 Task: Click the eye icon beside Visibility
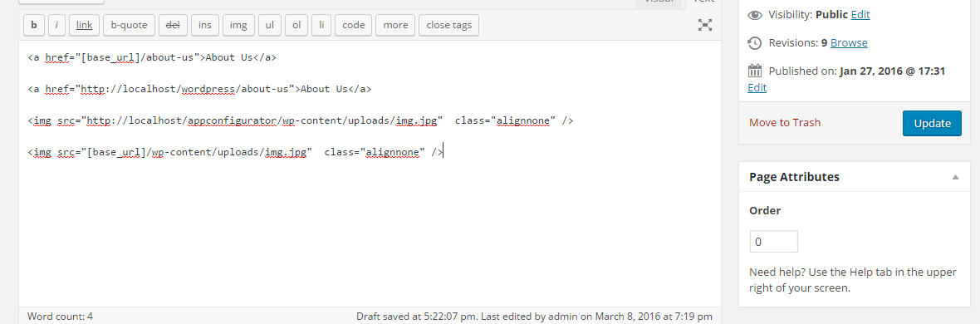coord(755,15)
